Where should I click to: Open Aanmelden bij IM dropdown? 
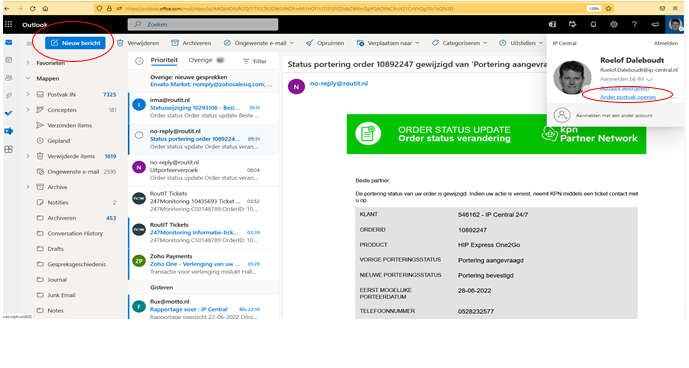coord(626,79)
